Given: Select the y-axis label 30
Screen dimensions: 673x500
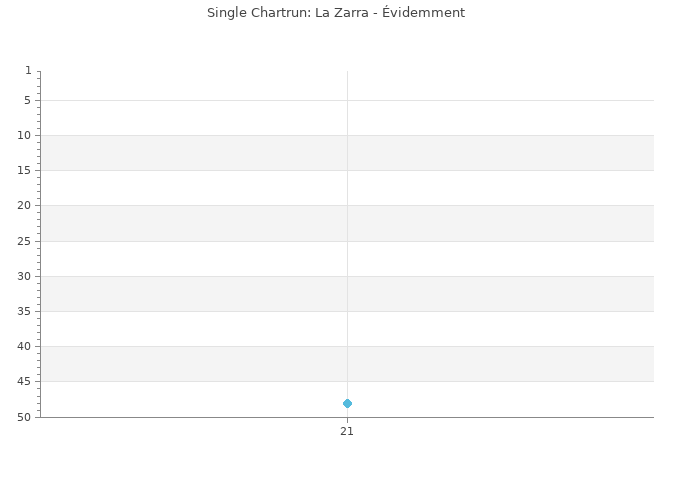Looking at the screenshot, I should pyautogui.click(x=24, y=276).
